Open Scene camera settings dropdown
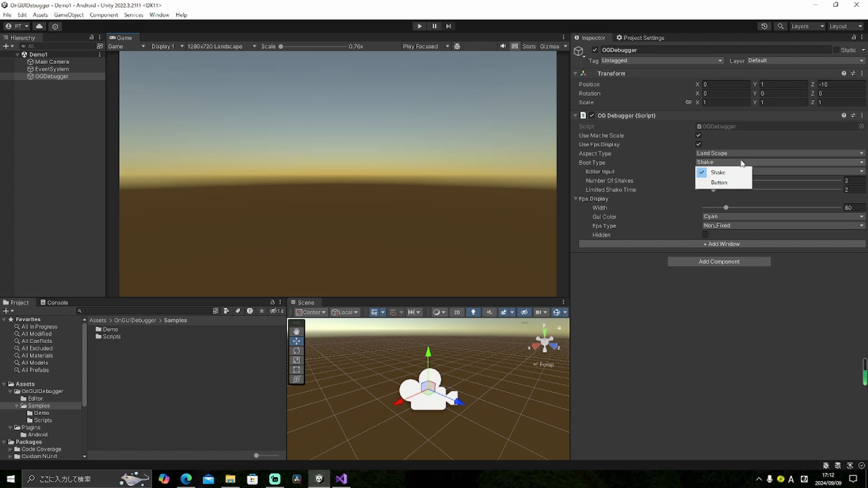 coord(541,312)
